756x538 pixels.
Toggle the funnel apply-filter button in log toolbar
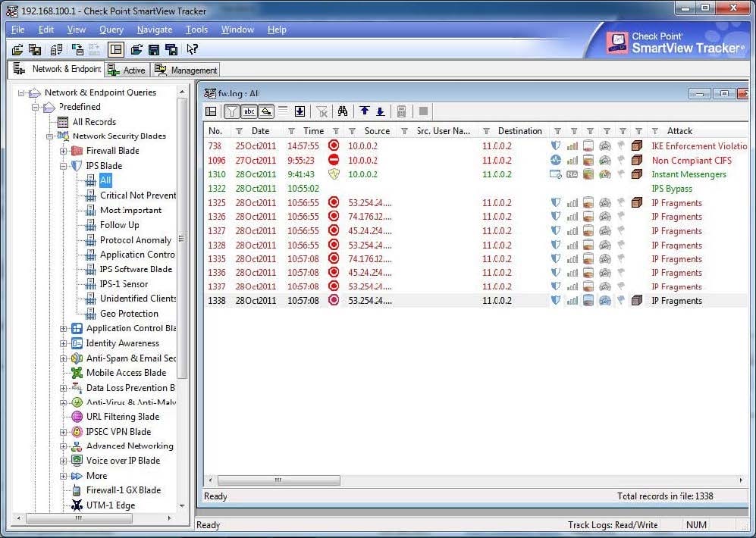pos(231,111)
